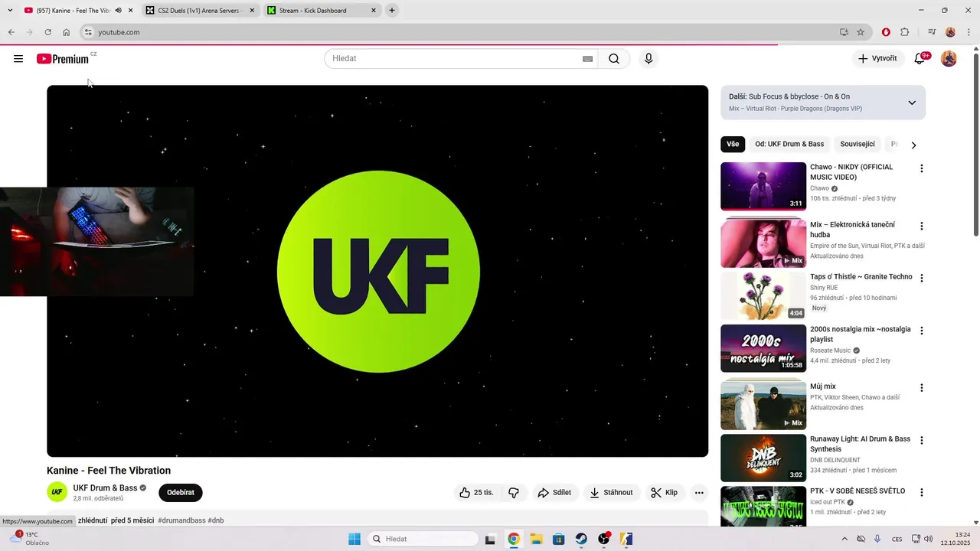Image resolution: width=980 pixels, height=551 pixels.
Task: Reload the page in Chrome
Action: tap(47, 32)
